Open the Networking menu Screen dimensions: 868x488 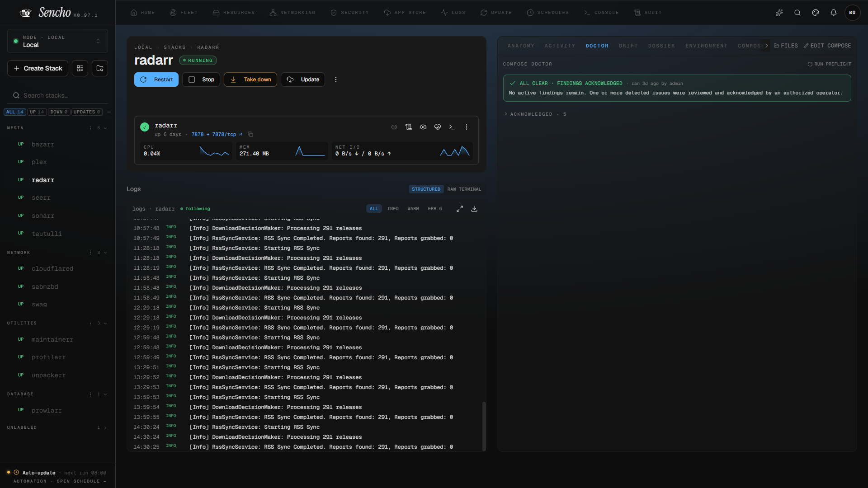(x=292, y=13)
